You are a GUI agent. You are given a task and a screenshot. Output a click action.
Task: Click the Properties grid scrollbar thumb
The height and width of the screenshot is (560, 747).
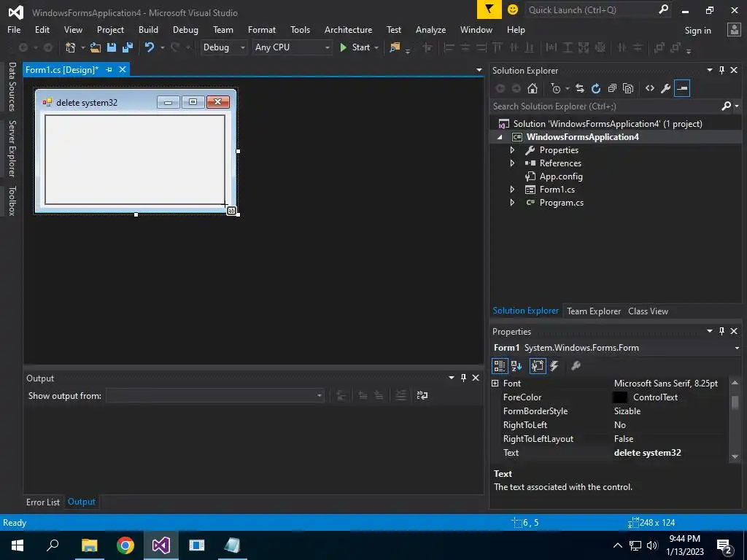(x=735, y=402)
